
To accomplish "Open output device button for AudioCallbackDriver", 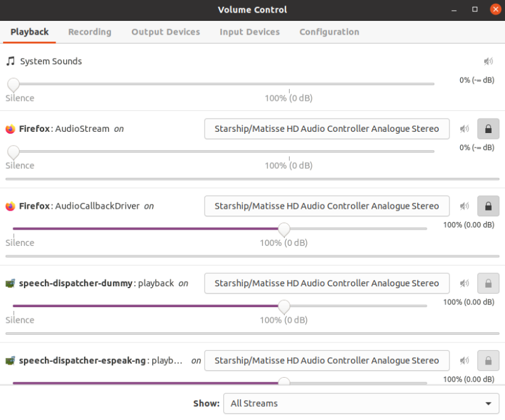I will click(x=327, y=206).
